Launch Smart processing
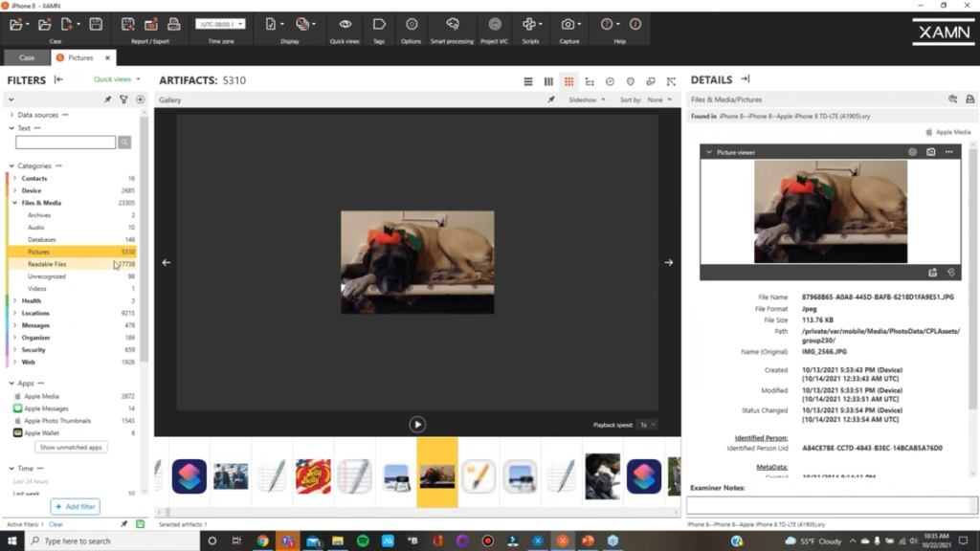 coord(453,24)
